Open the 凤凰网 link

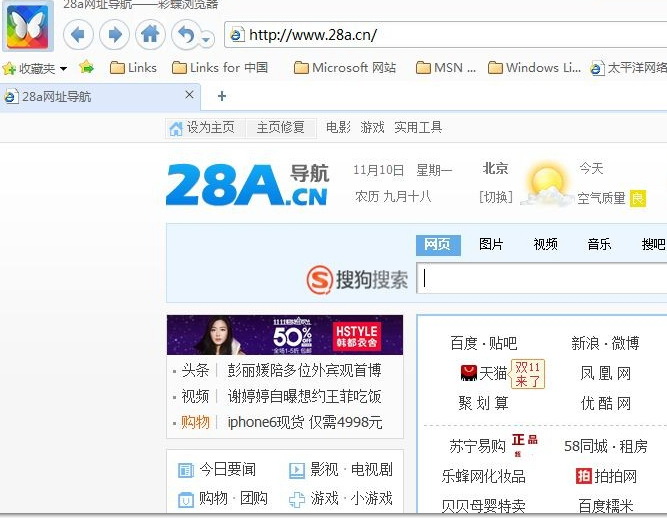tap(606, 373)
